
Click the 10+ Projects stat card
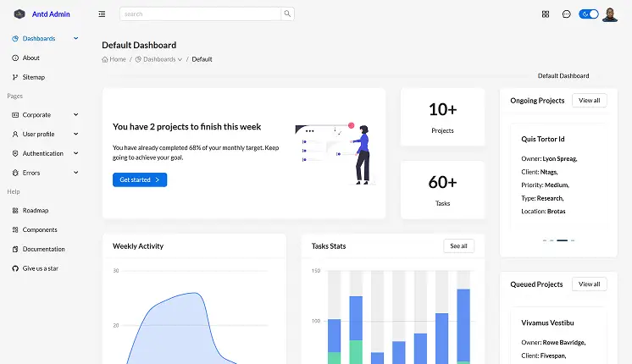pyautogui.click(x=442, y=117)
